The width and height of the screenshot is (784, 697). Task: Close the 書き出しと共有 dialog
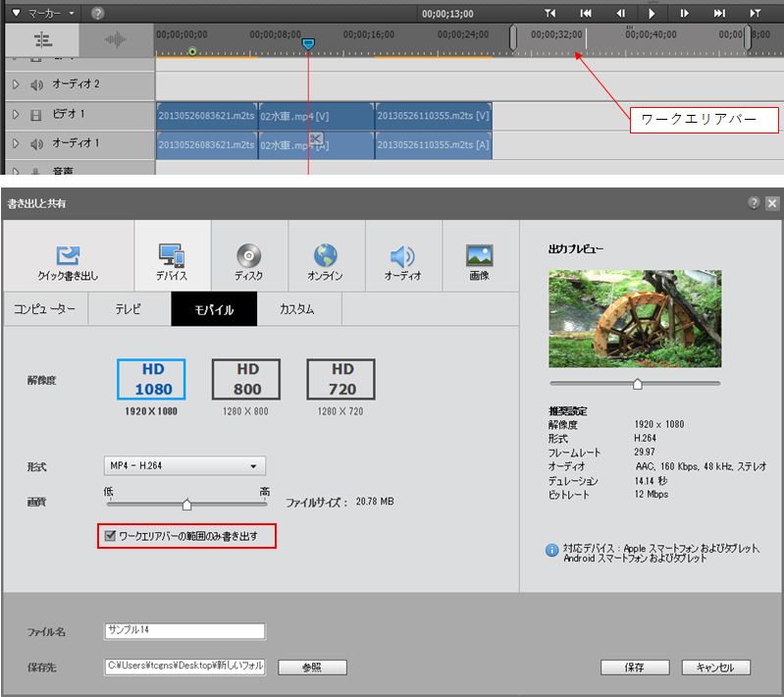[772, 203]
